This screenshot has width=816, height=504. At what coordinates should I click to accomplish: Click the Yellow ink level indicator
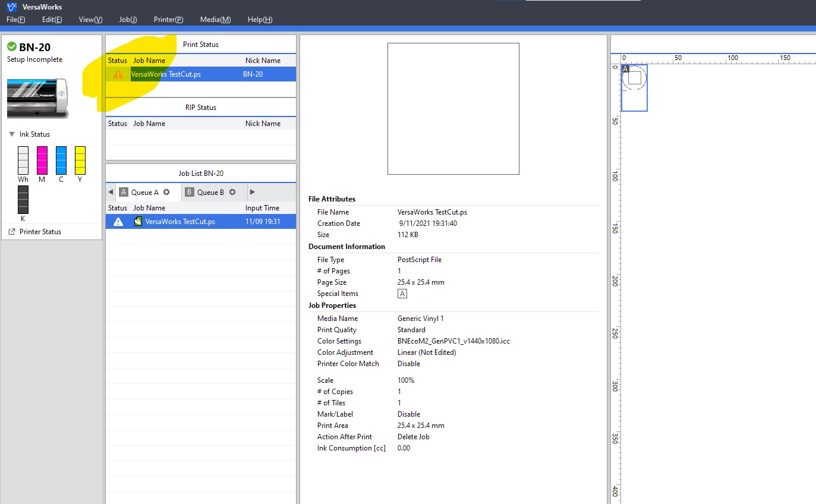click(80, 160)
